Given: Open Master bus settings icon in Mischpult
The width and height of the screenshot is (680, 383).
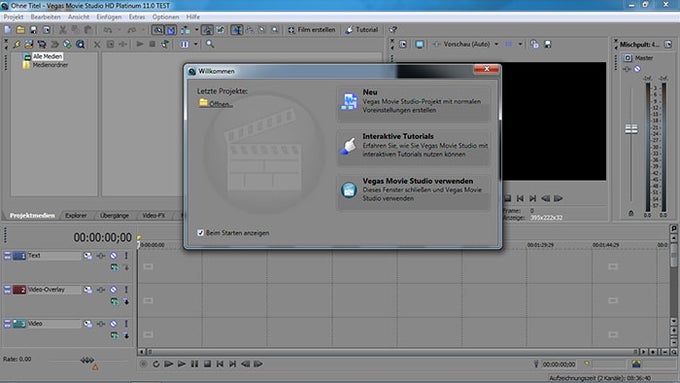Looking at the screenshot, I should coord(628,58).
